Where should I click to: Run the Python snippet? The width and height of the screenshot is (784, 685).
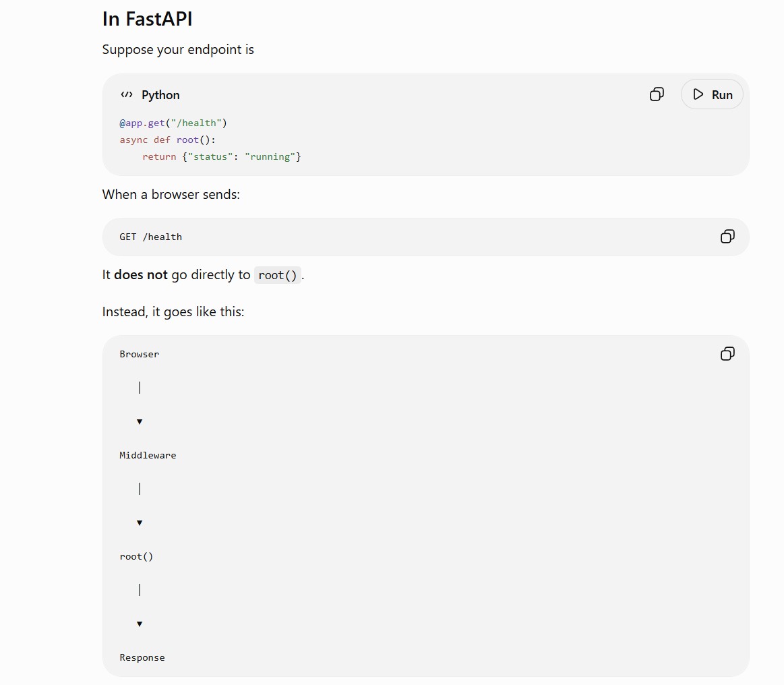tap(712, 94)
